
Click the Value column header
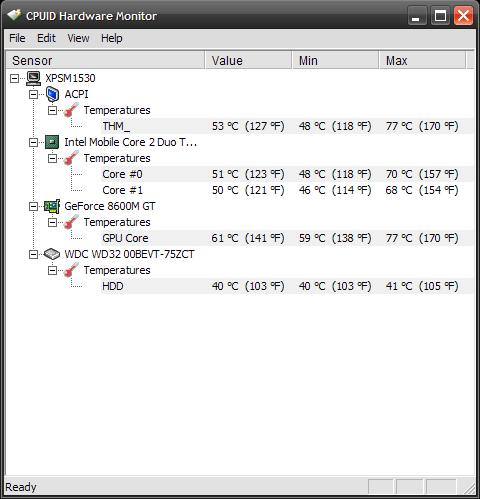point(248,61)
